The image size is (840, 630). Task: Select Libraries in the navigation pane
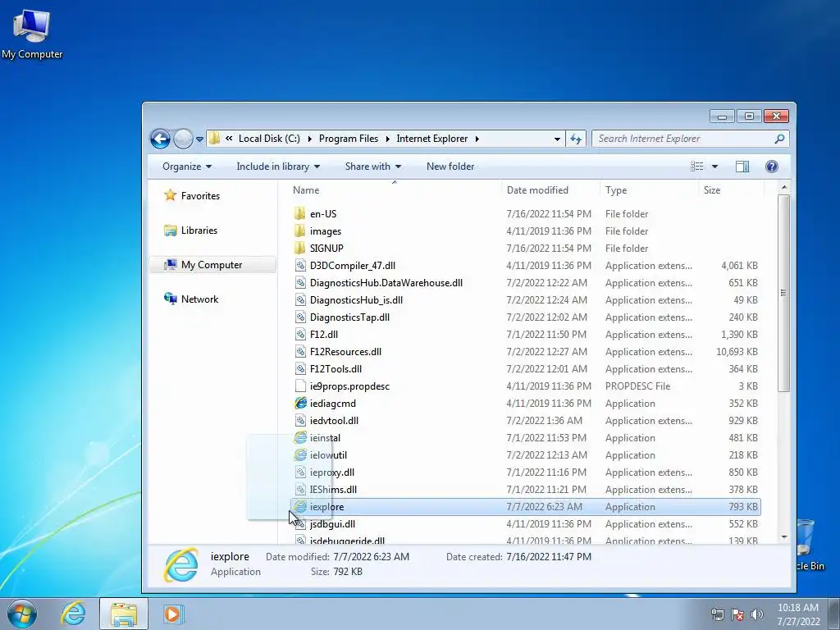(x=199, y=231)
